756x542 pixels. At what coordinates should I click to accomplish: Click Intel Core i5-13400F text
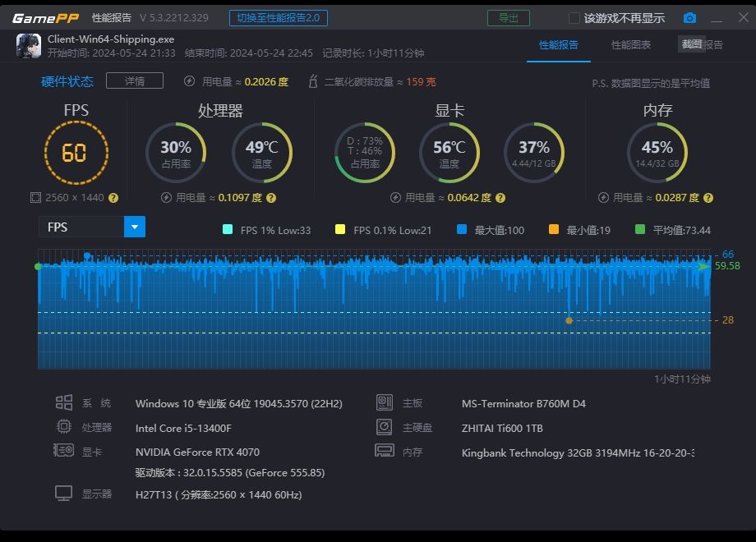(x=183, y=428)
